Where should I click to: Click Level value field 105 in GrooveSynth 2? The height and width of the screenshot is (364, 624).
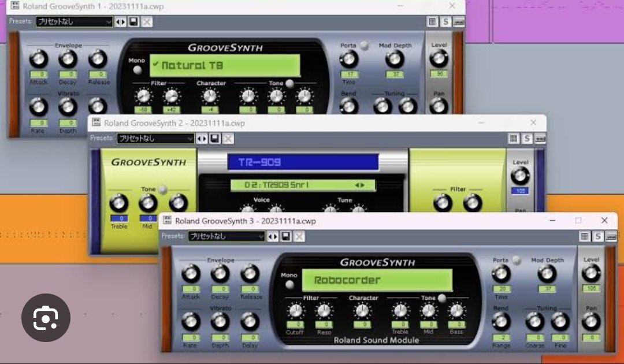click(x=520, y=191)
